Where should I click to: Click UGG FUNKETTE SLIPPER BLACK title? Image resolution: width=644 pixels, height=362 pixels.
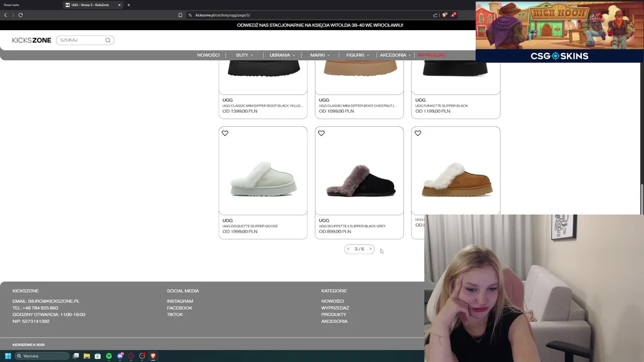[x=442, y=106]
